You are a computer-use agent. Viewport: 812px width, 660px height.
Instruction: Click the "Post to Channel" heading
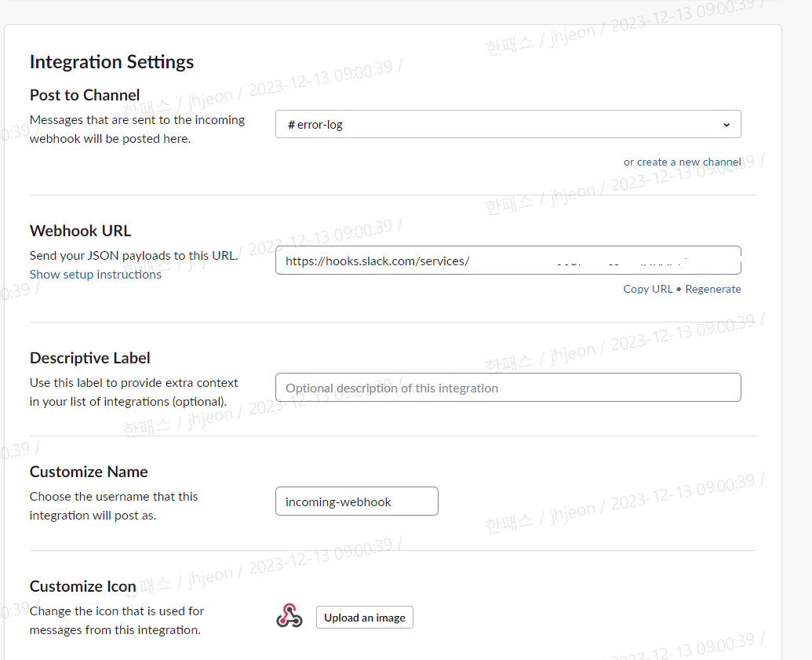(x=85, y=95)
